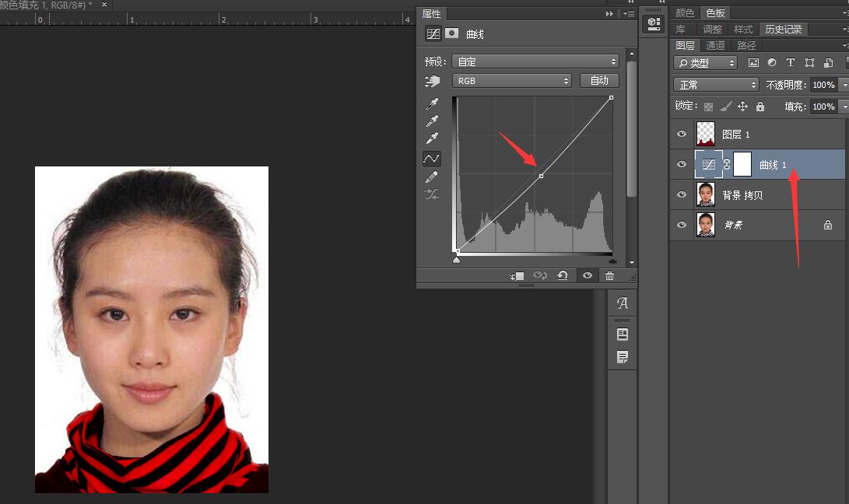This screenshot has height=504, width=849.
Task: Enable the lock-position icon in Layers panel
Action: pos(743,107)
